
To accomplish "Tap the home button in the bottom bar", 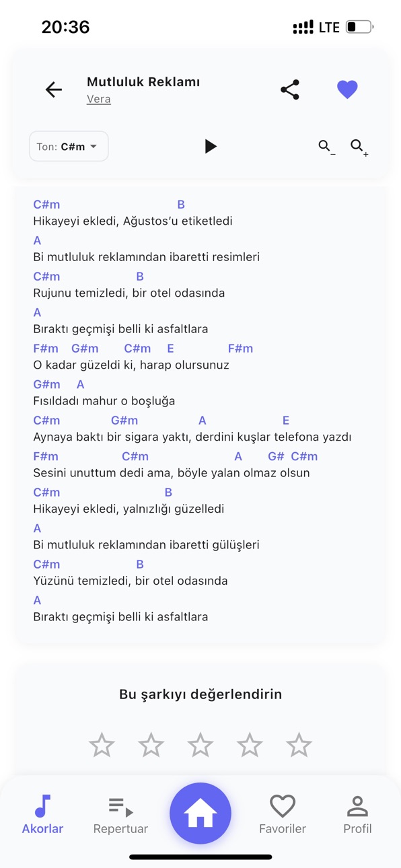I will point(200,813).
